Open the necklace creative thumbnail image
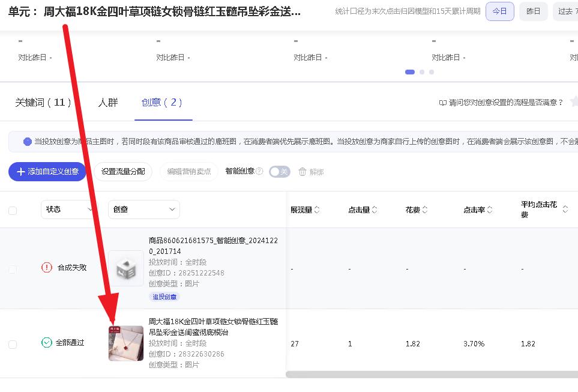The height and width of the screenshot is (392, 578). coord(126,343)
